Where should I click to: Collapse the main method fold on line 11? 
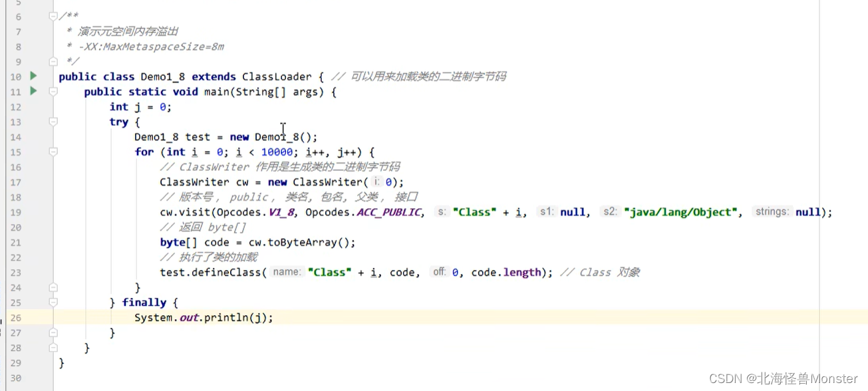click(x=53, y=92)
